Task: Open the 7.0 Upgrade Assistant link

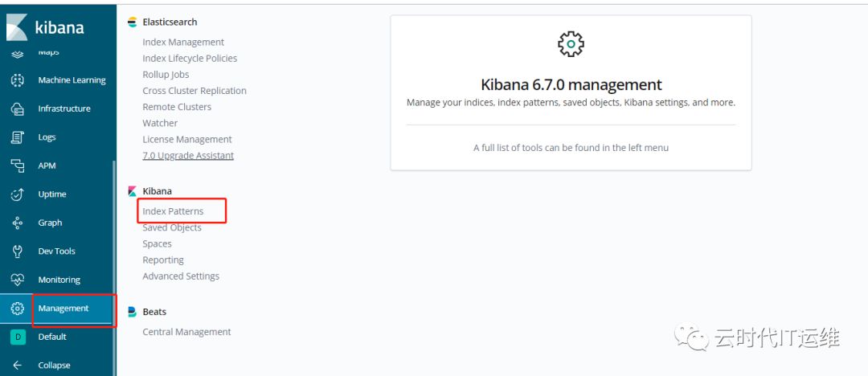Action: (188, 155)
